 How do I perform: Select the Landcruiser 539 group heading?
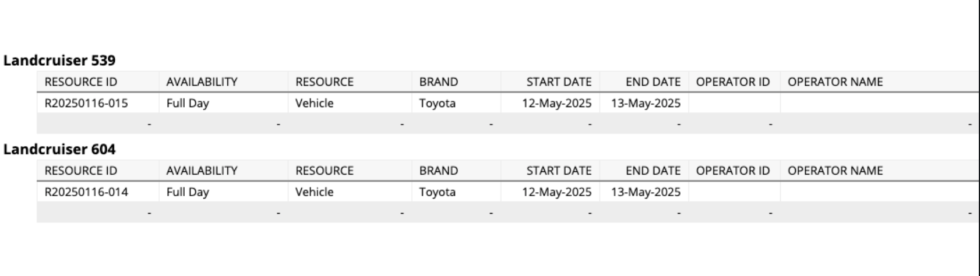59,61
